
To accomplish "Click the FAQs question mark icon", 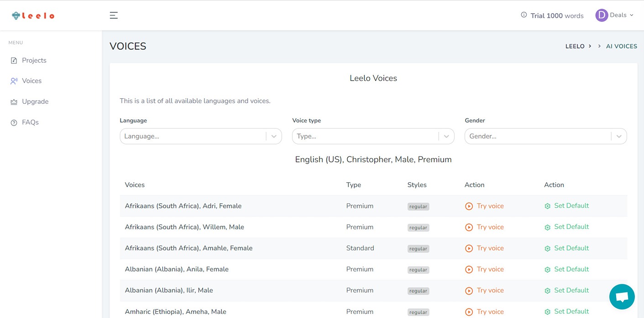I will 14,122.
